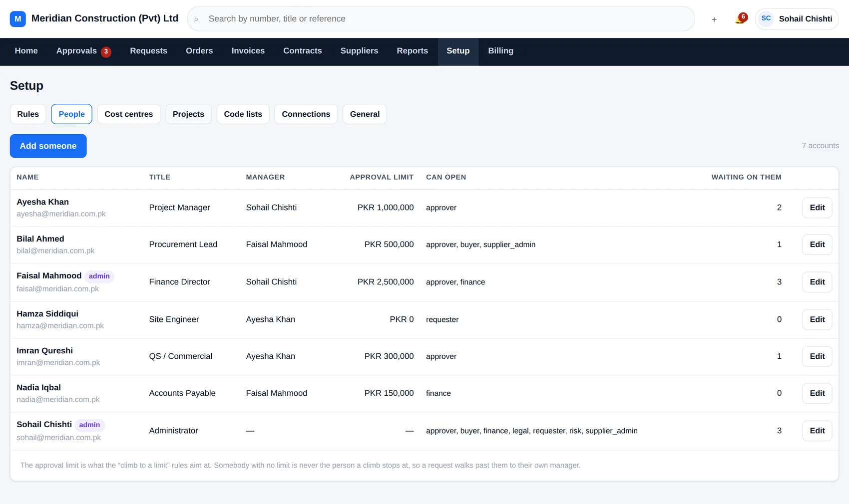This screenshot has width=849, height=504.
Task: Click admin badge next to Faisal Mahmood
Action: pos(99,276)
